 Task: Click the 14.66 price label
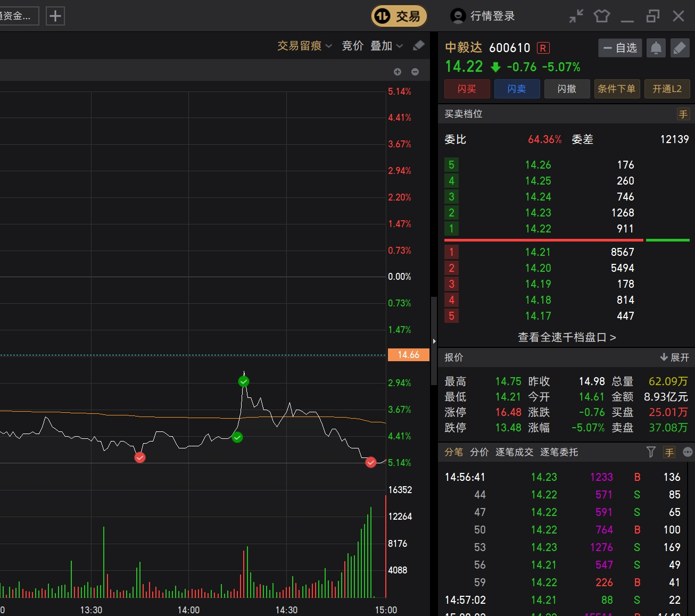tap(408, 355)
